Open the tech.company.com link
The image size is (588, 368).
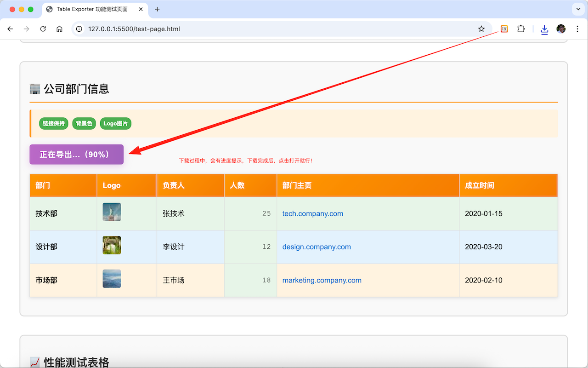click(312, 213)
